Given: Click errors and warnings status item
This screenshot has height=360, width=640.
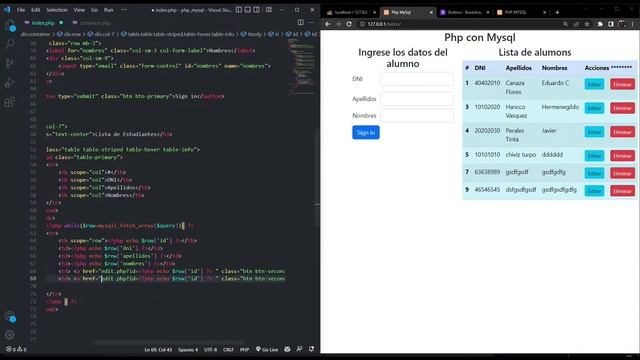Looking at the screenshot, I should pyautogui.click(x=16, y=349).
